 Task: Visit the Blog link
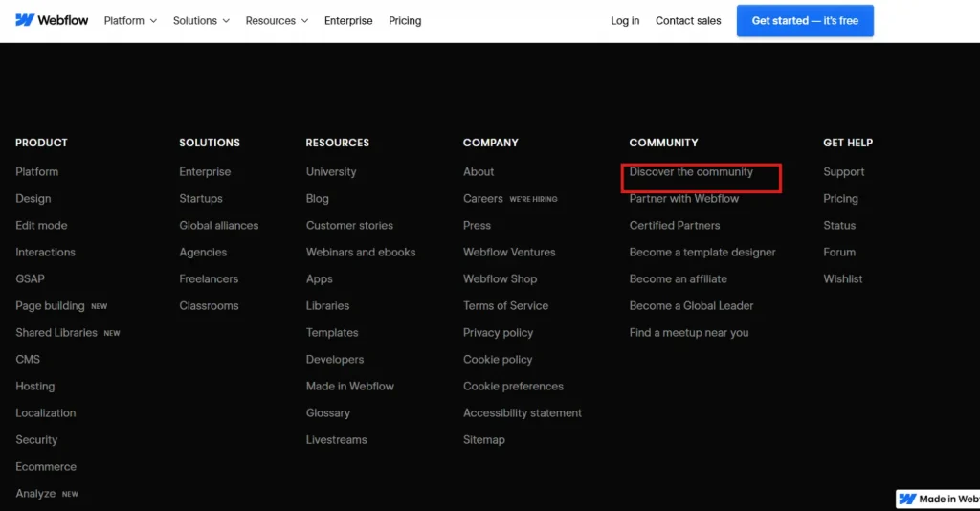click(x=318, y=199)
